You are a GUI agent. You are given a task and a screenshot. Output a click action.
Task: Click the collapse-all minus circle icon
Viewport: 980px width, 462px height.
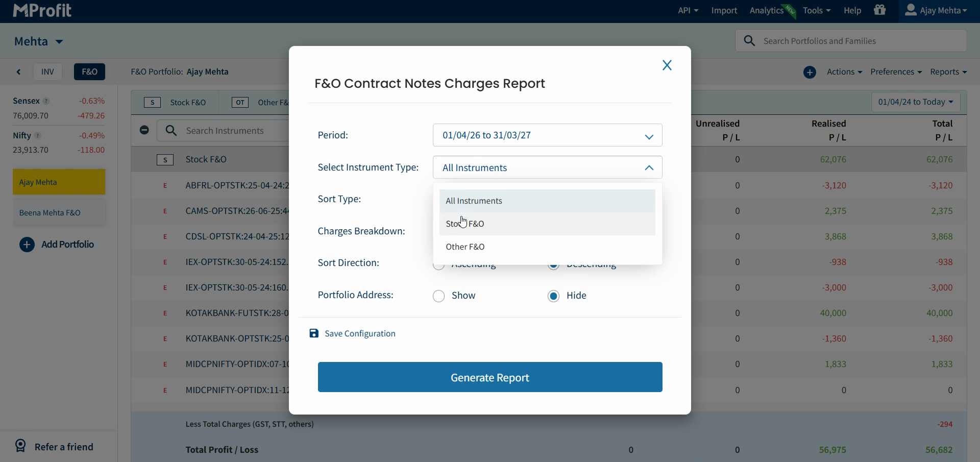click(144, 130)
